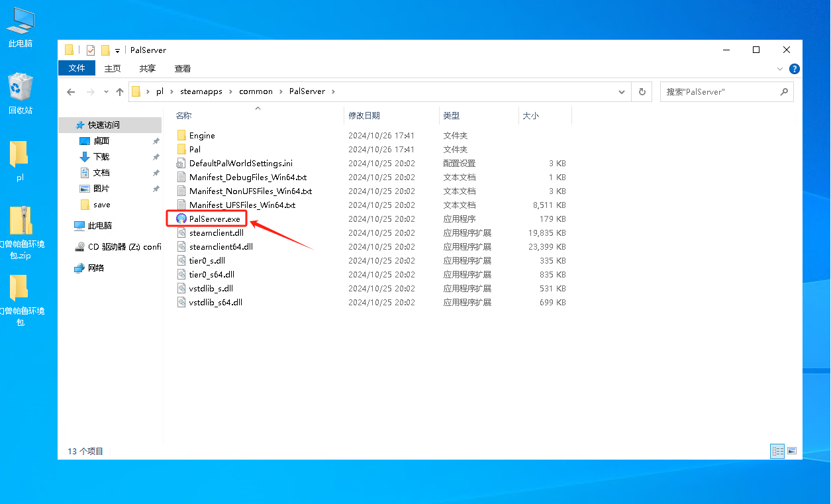Select Manifest_UFSFiles_Win64.txt file
Screen dimensions: 831x504
(x=242, y=205)
